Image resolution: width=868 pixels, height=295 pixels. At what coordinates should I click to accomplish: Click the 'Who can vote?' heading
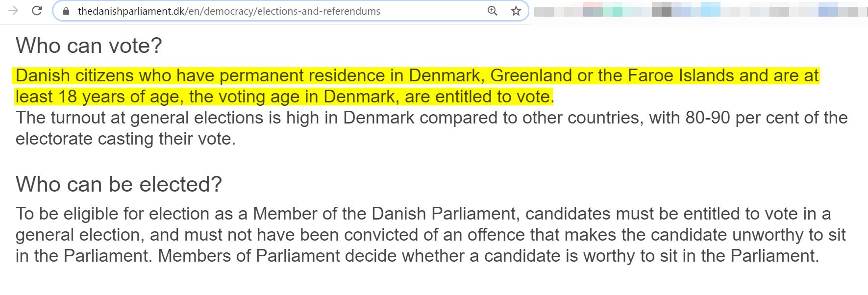89,46
